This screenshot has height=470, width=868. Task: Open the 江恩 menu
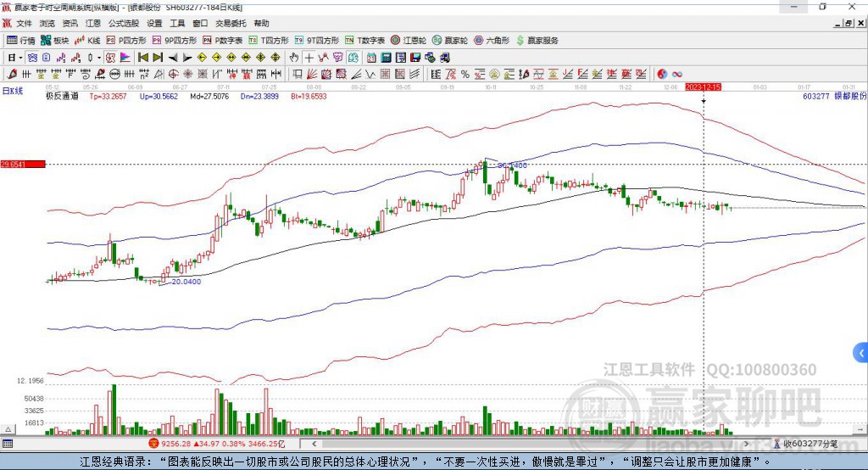tap(93, 23)
